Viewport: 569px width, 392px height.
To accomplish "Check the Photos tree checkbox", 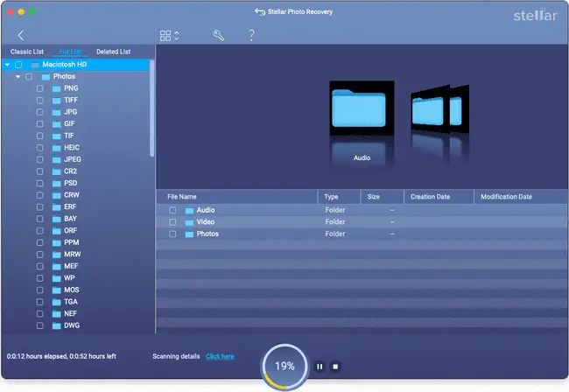I will 29,76.
